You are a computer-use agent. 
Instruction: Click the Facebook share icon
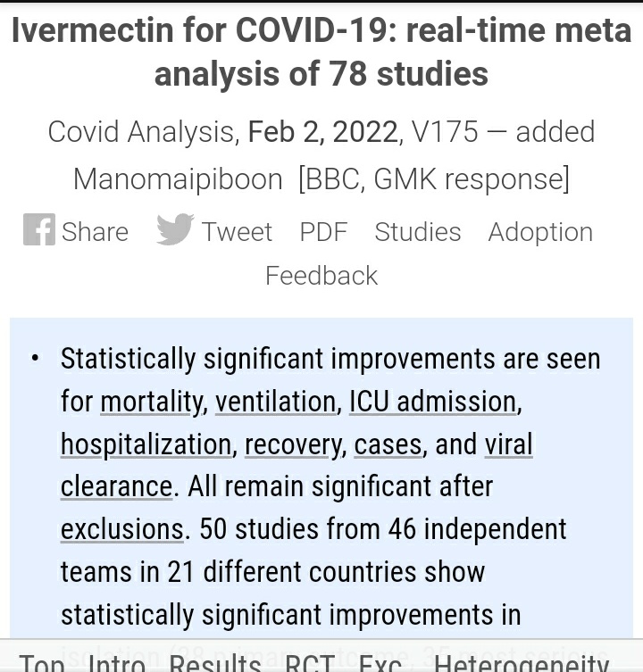pyautogui.click(x=39, y=229)
